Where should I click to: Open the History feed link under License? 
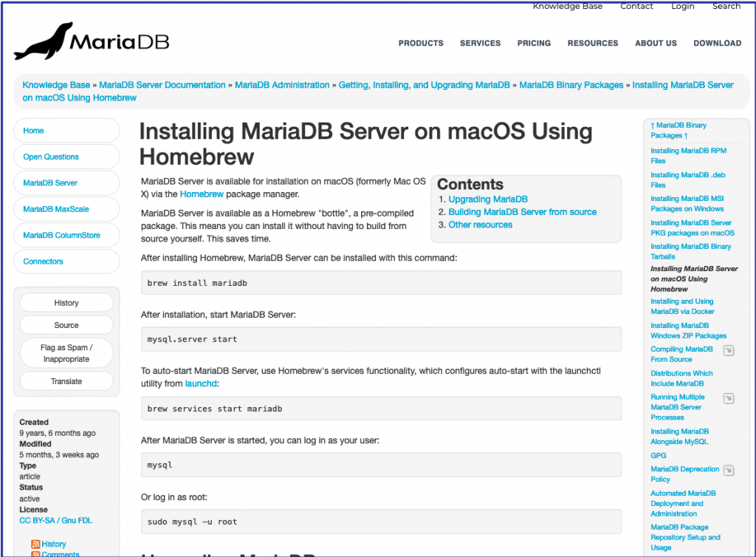point(53,544)
